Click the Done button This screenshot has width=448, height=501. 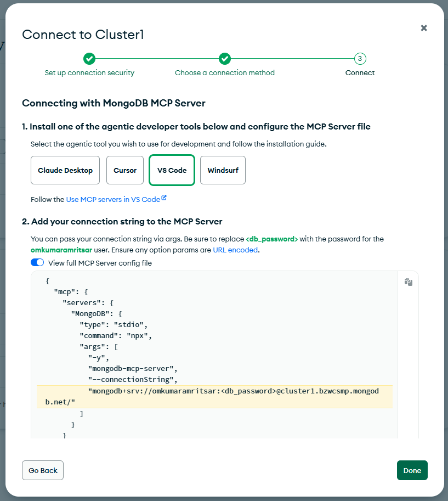click(x=412, y=470)
